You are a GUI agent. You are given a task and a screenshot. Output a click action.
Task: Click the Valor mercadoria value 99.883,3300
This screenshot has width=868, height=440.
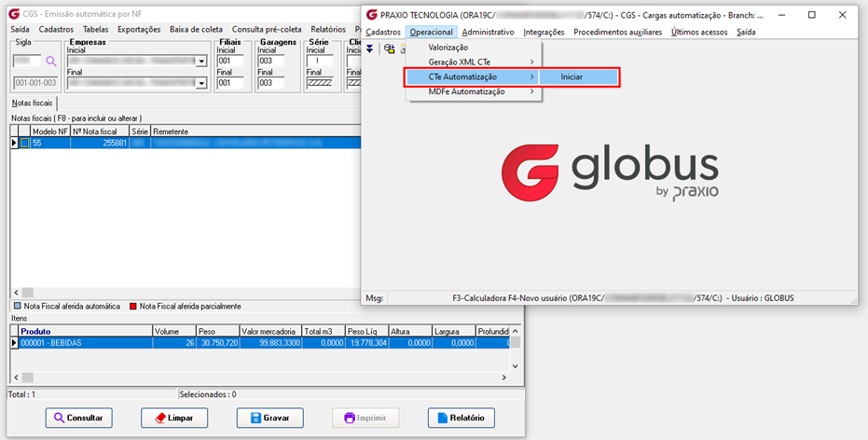[x=279, y=343]
